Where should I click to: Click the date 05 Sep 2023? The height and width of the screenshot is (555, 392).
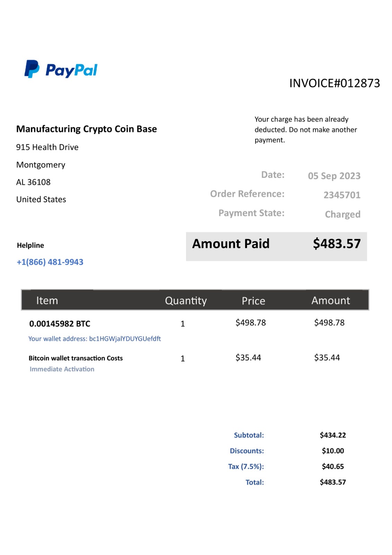point(334,176)
